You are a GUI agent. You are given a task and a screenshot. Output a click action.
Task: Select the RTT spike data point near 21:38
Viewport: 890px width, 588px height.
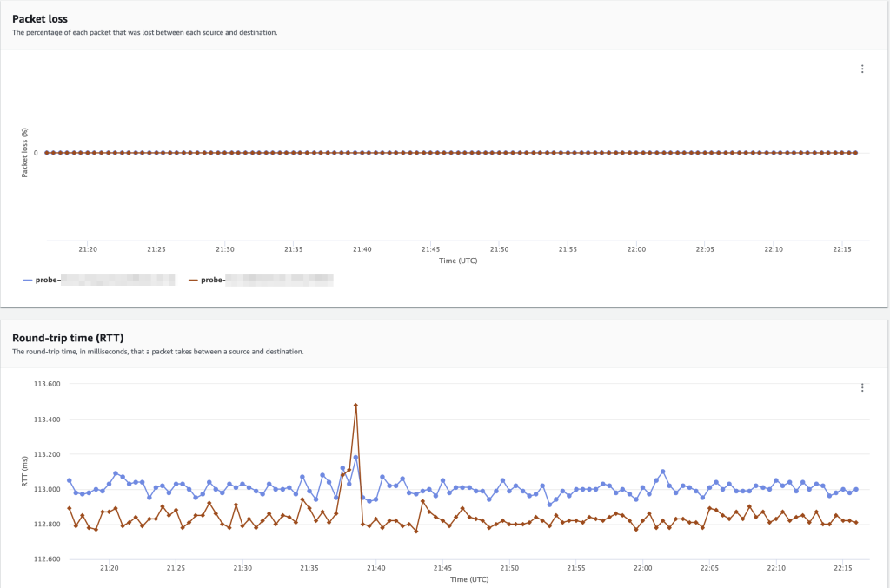pos(355,405)
